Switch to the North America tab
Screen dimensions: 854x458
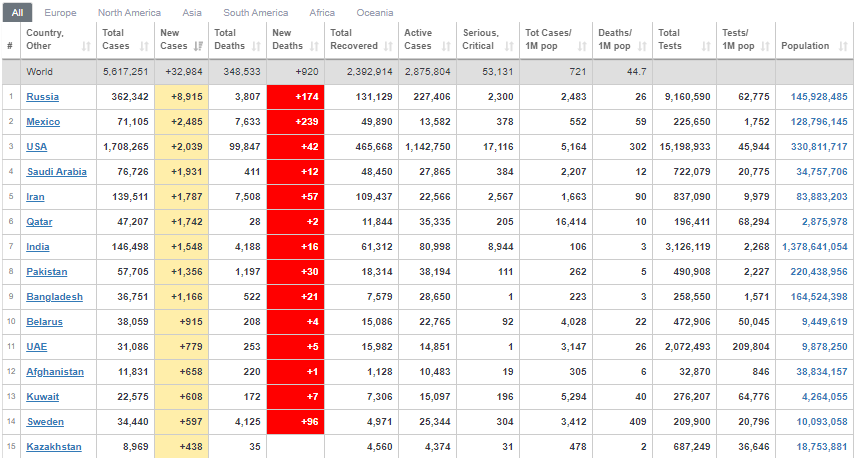pos(129,13)
